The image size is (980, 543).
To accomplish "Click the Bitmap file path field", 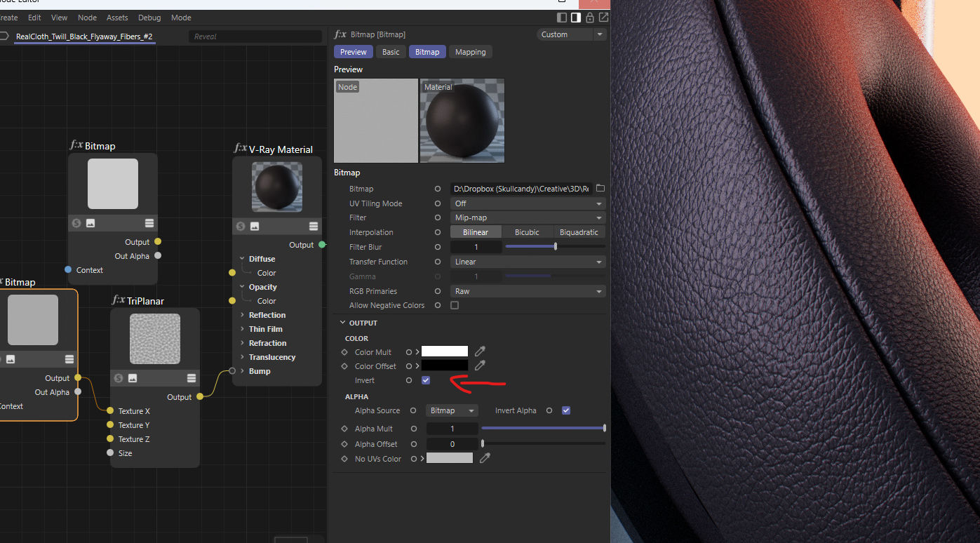I will 521,189.
